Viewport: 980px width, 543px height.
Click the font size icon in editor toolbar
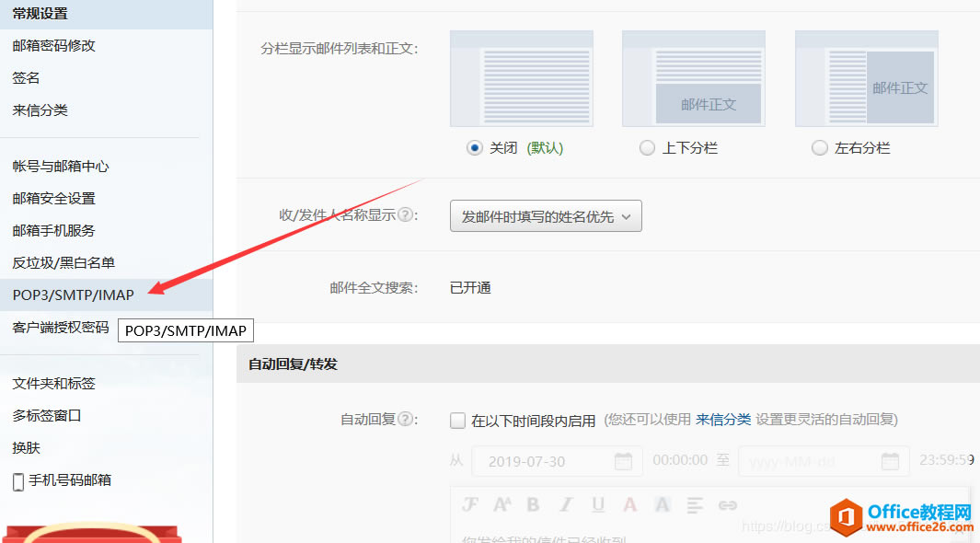click(x=502, y=504)
